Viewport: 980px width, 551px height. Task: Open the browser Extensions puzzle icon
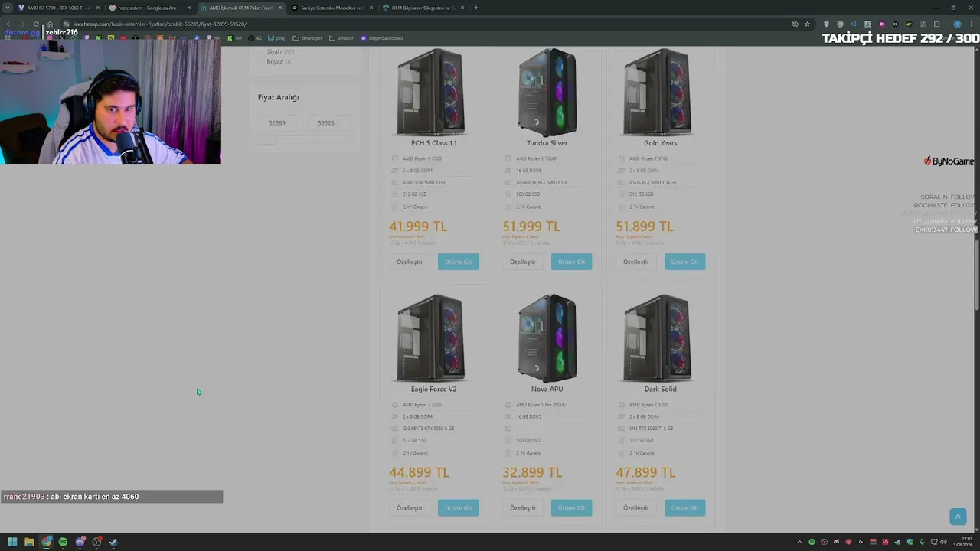pyautogui.click(x=937, y=24)
